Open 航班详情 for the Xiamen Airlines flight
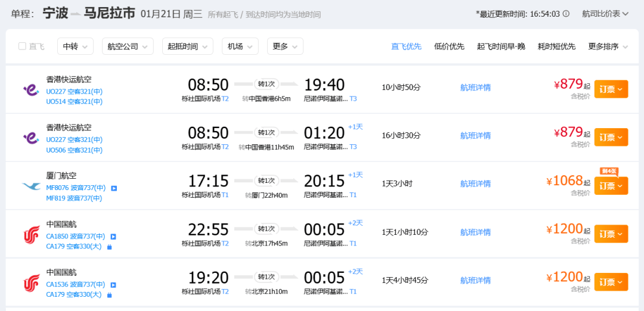The width and height of the screenshot is (644, 311). click(475, 184)
